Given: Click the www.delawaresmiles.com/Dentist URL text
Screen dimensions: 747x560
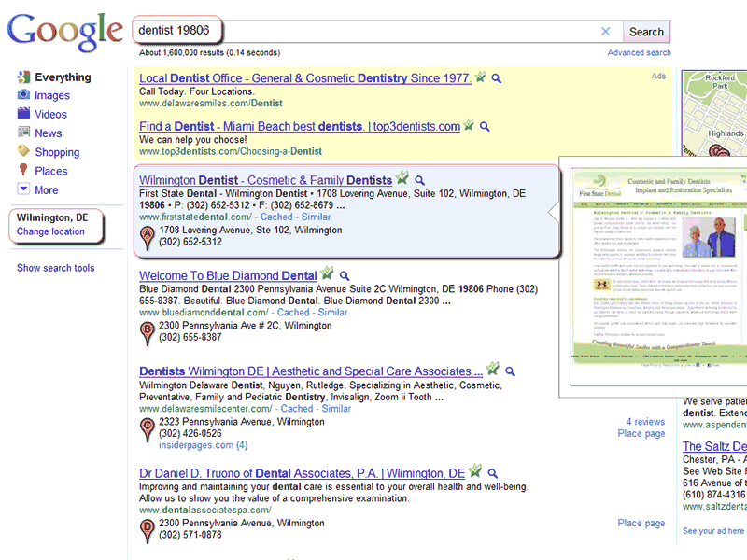Looking at the screenshot, I should click(x=211, y=104).
